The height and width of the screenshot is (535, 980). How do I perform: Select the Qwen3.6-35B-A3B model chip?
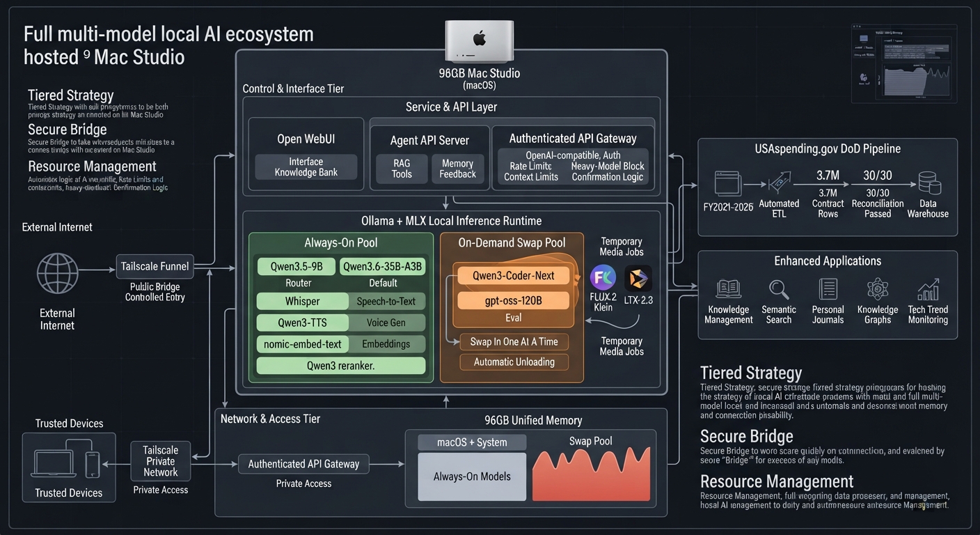point(383,266)
